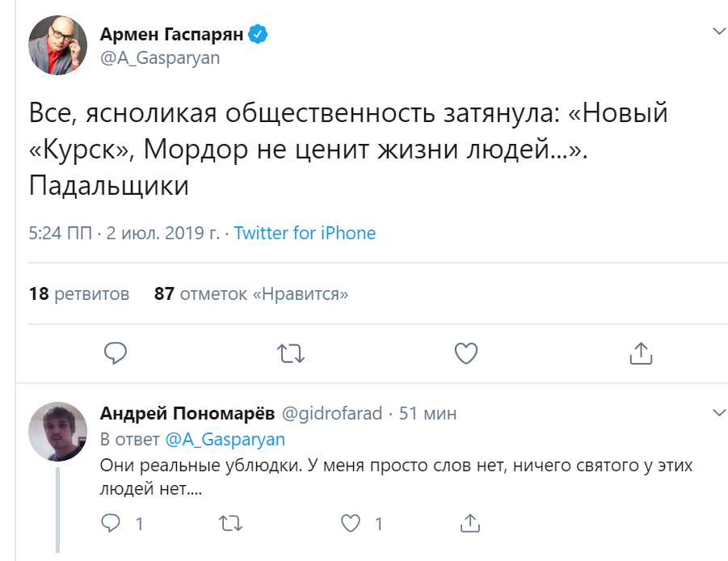Open the @A_Gasparyan mention in the reply
Image resolution: width=728 pixels, height=561 pixels.
click(225, 439)
